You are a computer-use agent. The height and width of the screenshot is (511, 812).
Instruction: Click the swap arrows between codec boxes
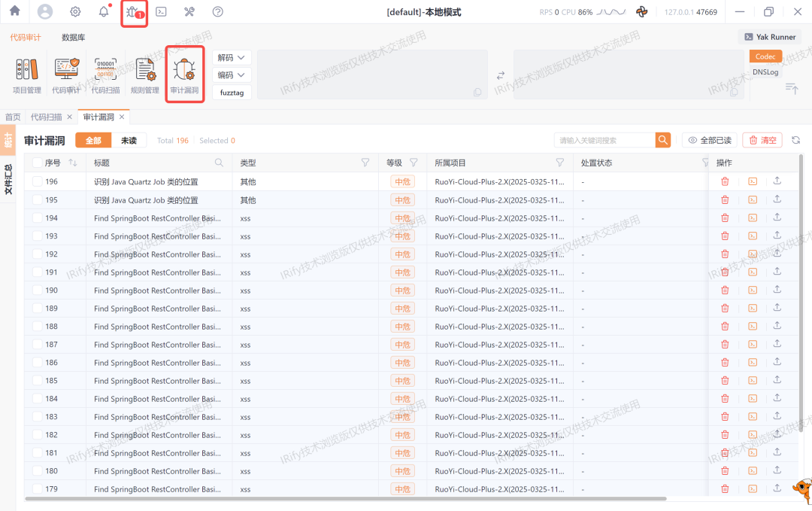pos(500,76)
